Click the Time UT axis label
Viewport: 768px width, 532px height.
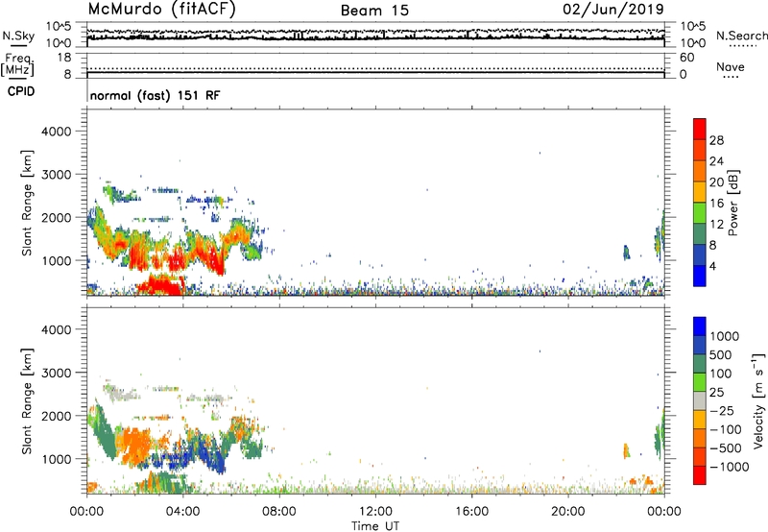tap(375, 526)
